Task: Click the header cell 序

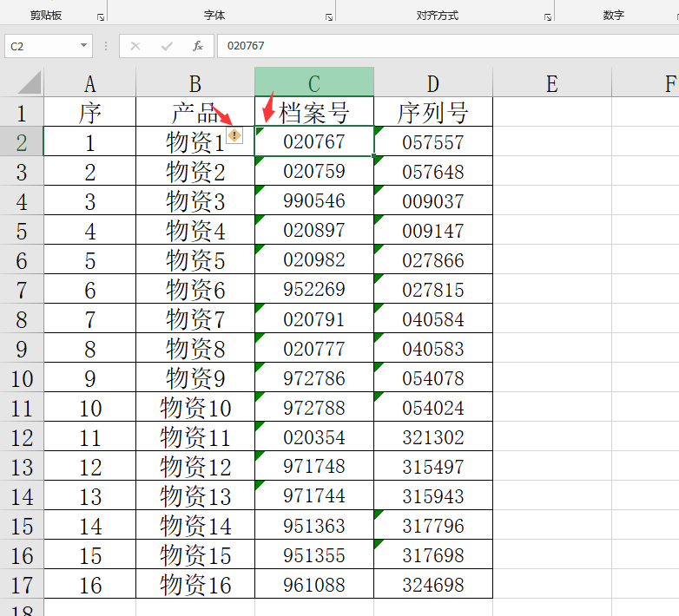Action: tap(89, 112)
